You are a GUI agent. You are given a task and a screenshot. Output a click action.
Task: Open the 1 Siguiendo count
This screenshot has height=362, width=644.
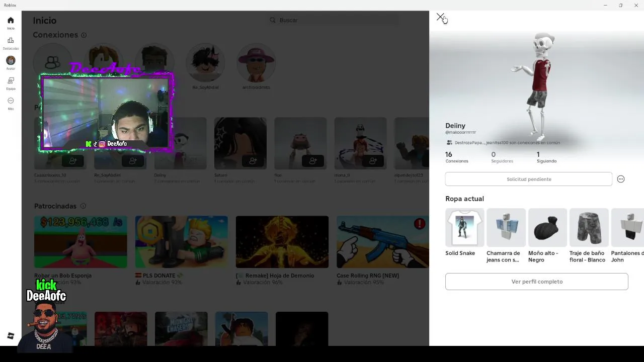point(546,157)
